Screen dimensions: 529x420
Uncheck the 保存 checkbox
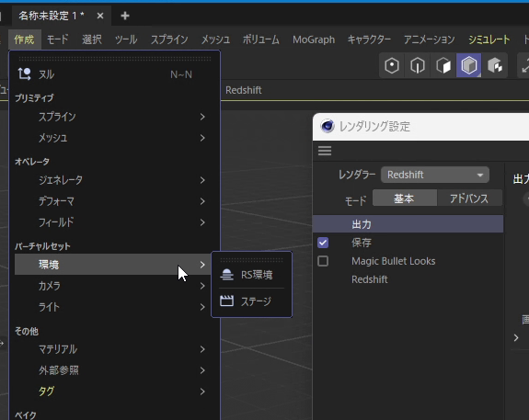[323, 243]
